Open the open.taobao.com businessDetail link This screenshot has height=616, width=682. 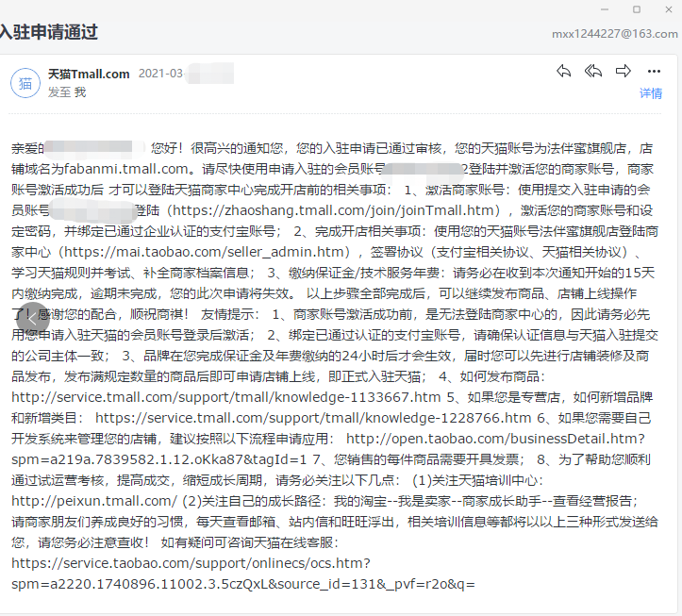pyautogui.click(x=328, y=449)
